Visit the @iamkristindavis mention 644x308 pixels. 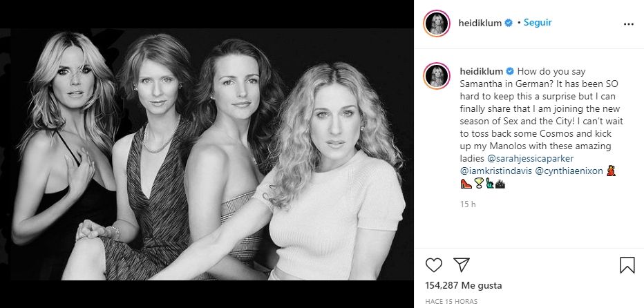pyautogui.click(x=495, y=171)
